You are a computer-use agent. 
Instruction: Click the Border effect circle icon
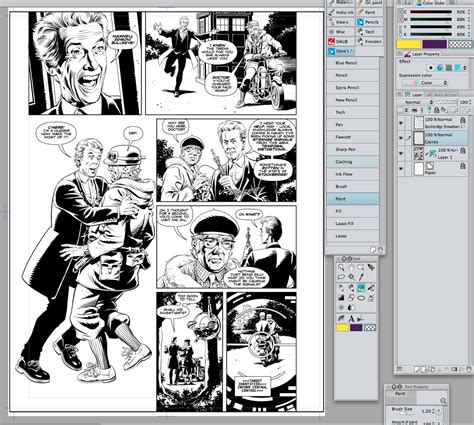coord(431,68)
